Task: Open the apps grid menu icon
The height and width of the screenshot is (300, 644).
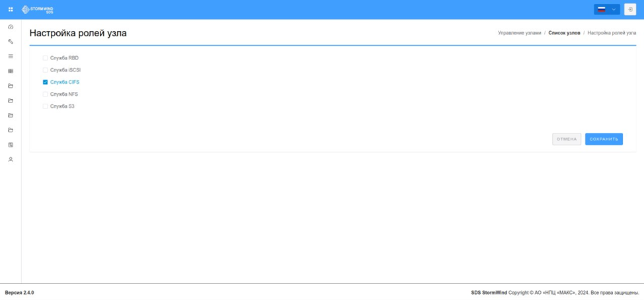Action: pyautogui.click(x=11, y=9)
